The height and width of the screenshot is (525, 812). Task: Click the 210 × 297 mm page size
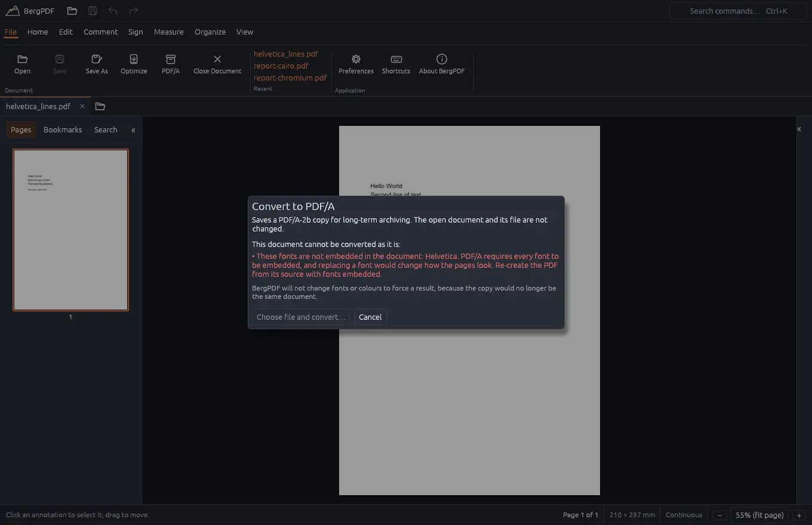632,515
